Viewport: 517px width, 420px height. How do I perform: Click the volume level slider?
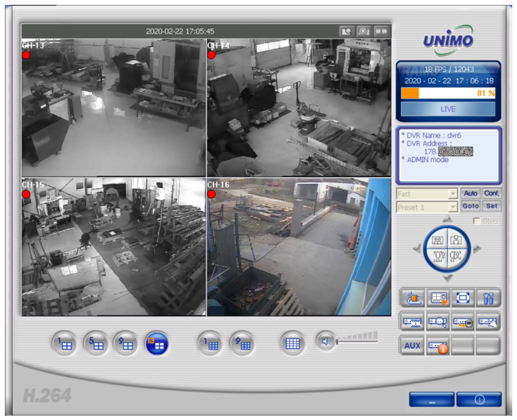357,341
